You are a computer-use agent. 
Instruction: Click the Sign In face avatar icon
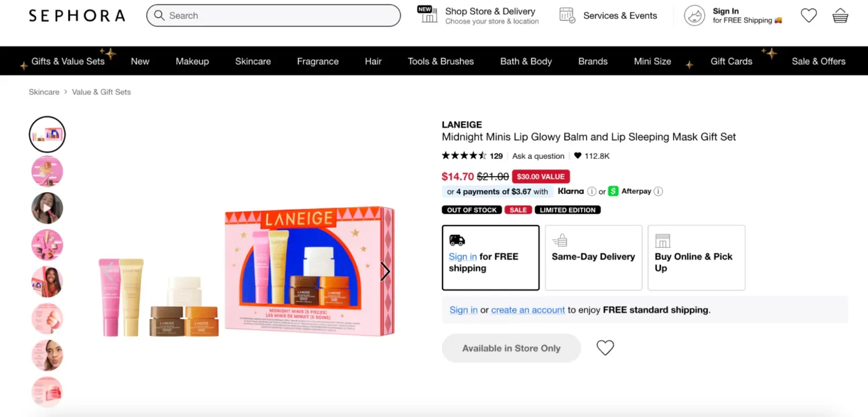tap(694, 16)
